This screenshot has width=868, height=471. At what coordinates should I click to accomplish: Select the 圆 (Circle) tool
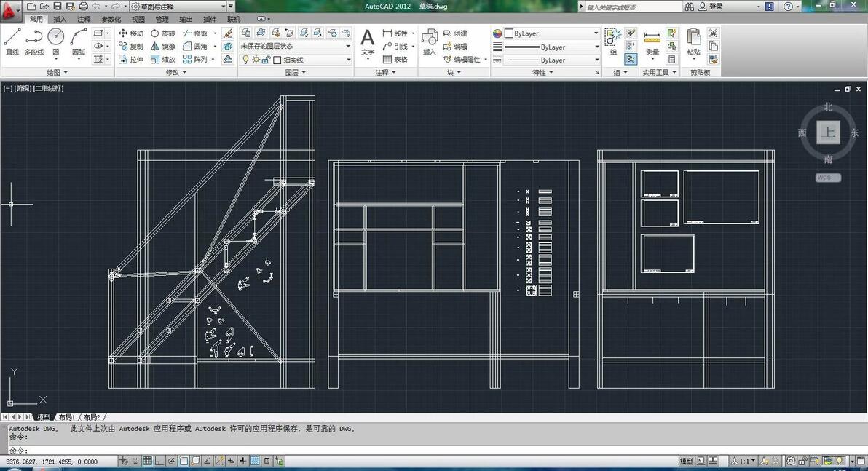(56, 42)
